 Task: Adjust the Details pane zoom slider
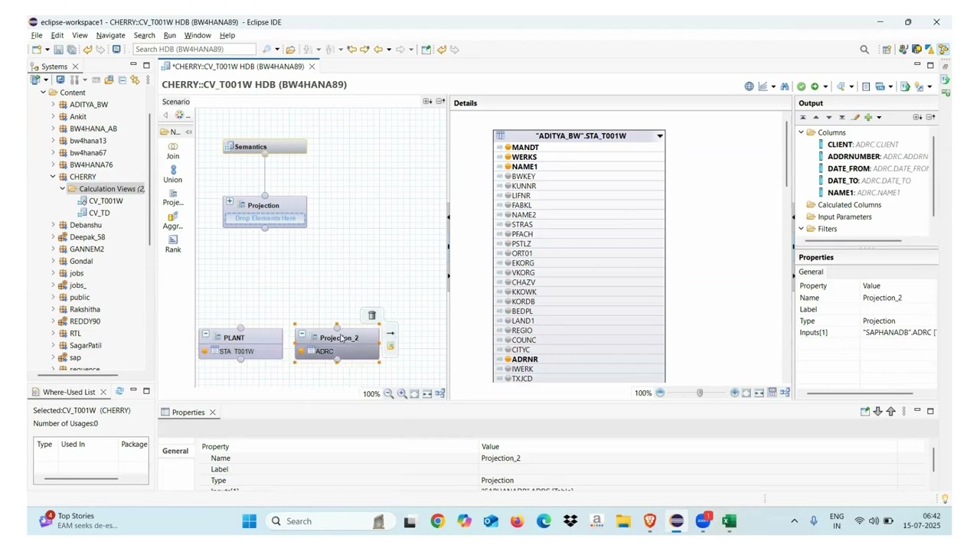point(699,393)
